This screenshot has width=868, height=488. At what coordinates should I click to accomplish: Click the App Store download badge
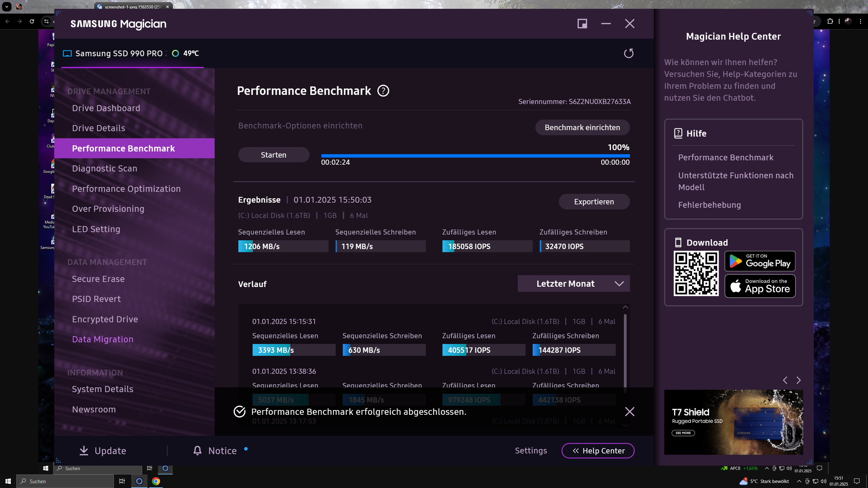click(x=760, y=286)
